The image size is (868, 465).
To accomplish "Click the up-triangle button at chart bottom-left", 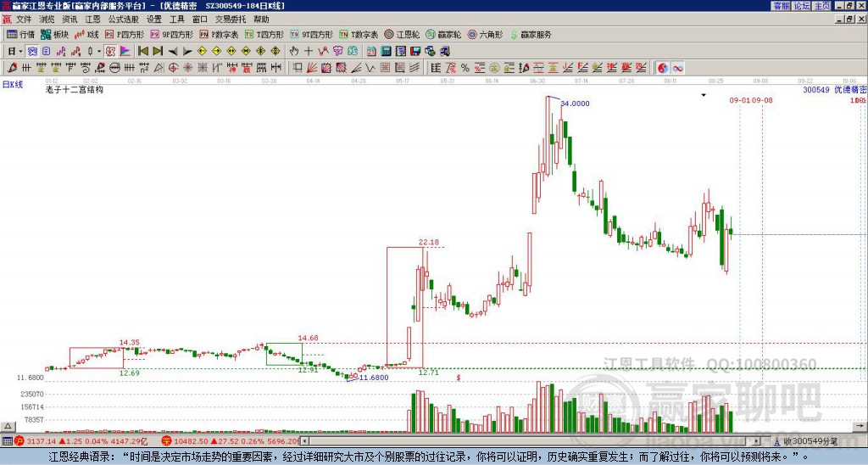I will tap(8, 426).
